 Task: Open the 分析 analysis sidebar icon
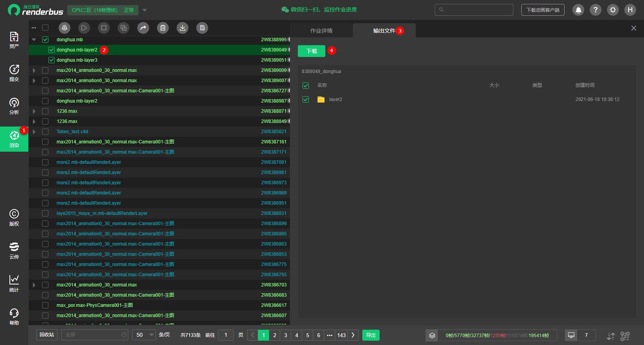point(14,106)
